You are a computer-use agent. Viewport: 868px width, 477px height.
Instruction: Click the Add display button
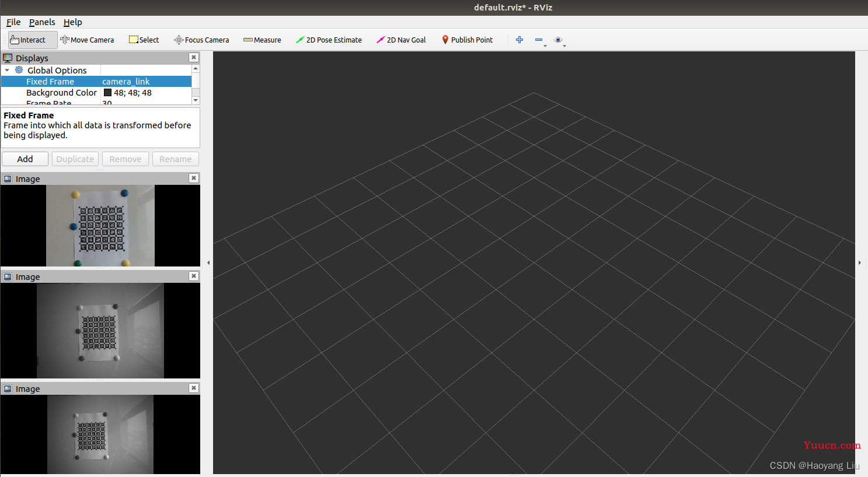25,159
